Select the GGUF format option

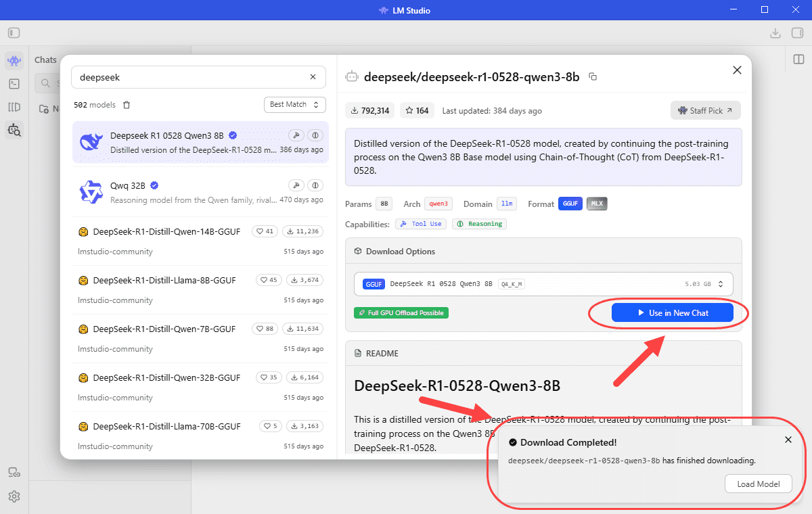(x=570, y=204)
